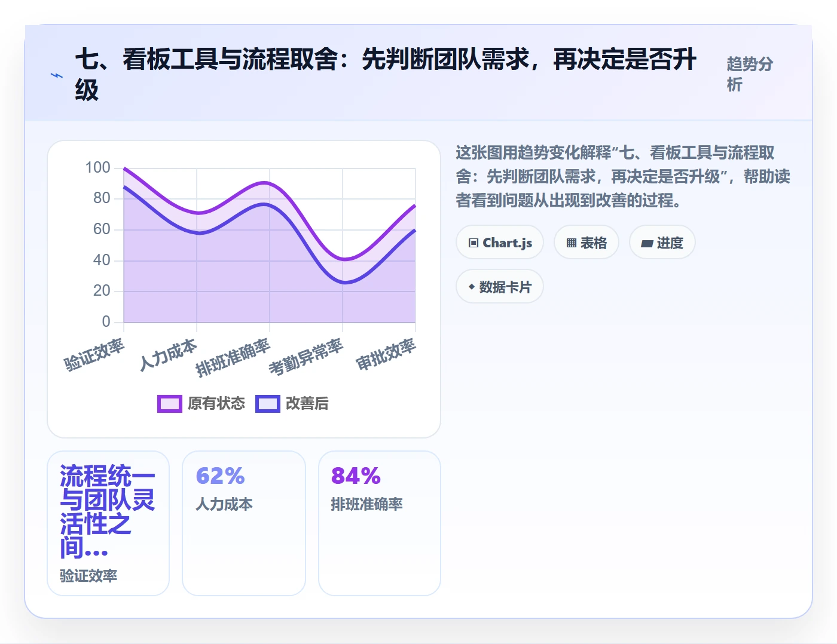Click the 84% value text
837x644 pixels.
[x=356, y=476]
